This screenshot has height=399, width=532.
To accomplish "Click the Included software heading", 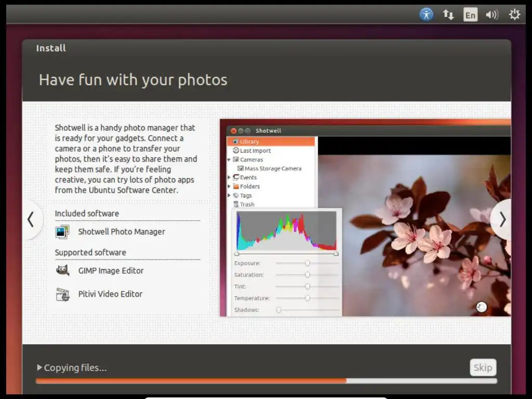I will coord(87,214).
